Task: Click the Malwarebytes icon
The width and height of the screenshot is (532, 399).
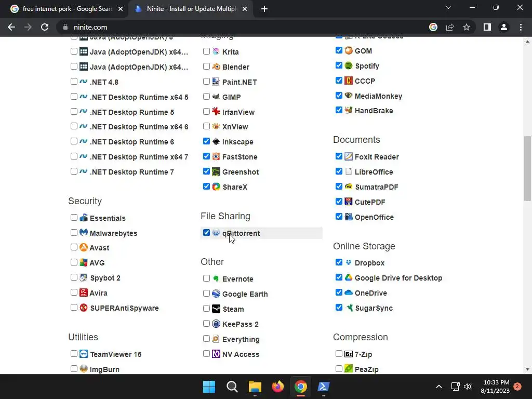Action: click(84, 233)
